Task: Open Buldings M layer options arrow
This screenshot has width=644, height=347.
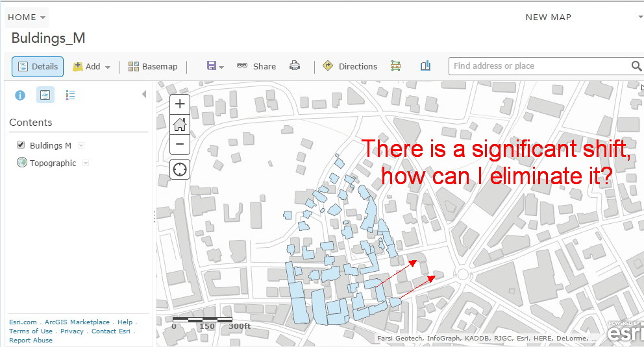Action: [x=81, y=145]
